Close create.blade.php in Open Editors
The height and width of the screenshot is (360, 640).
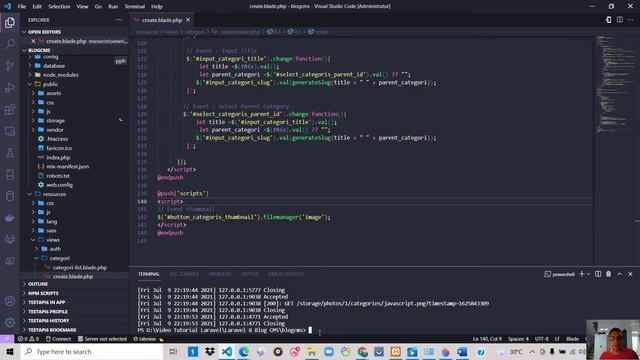pyautogui.click(x=33, y=41)
